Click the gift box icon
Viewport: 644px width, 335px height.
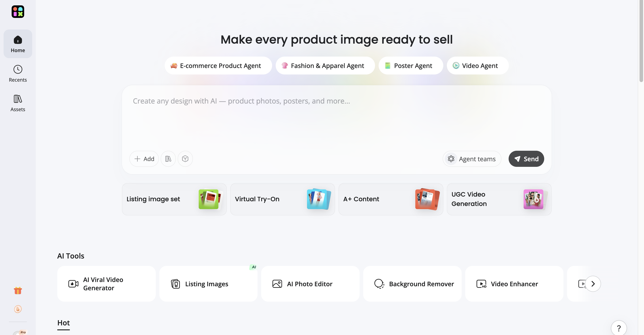pyautogui.click(x=18, y=290)
